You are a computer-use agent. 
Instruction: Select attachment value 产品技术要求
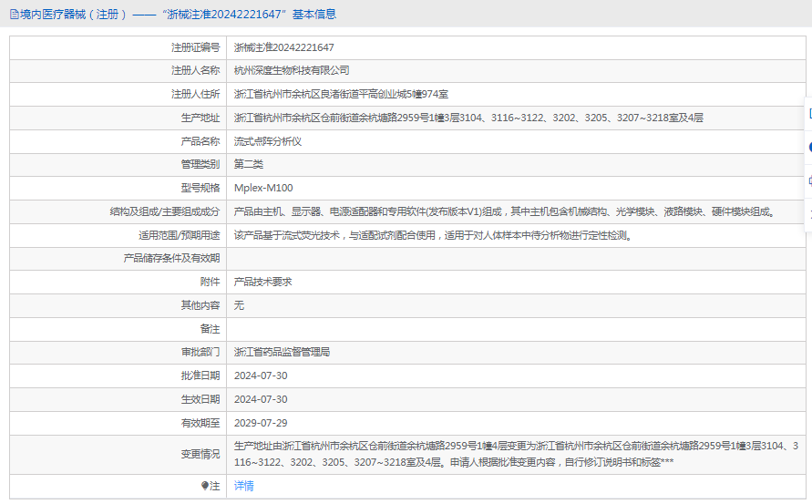pyautogui.click(x=262, y=282)
